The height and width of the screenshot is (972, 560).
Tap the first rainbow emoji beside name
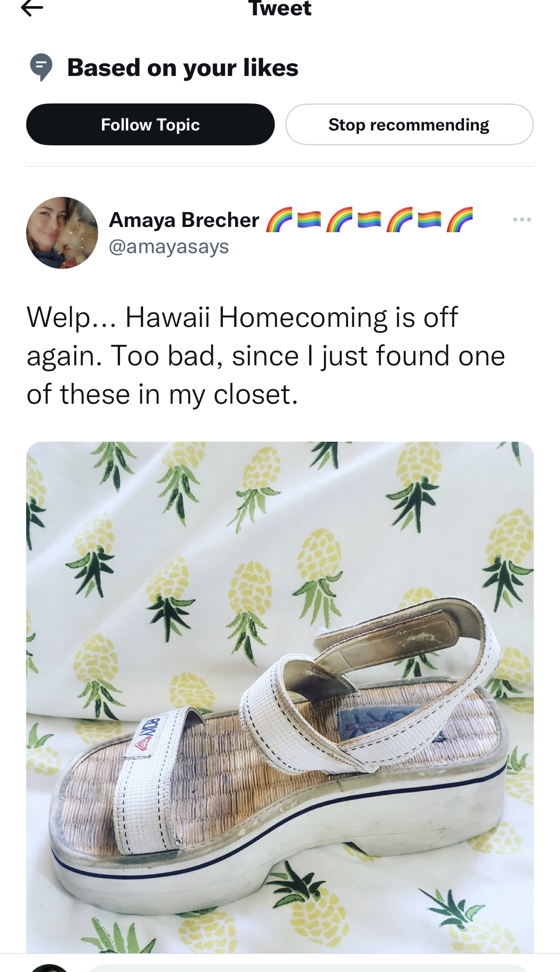279,220
